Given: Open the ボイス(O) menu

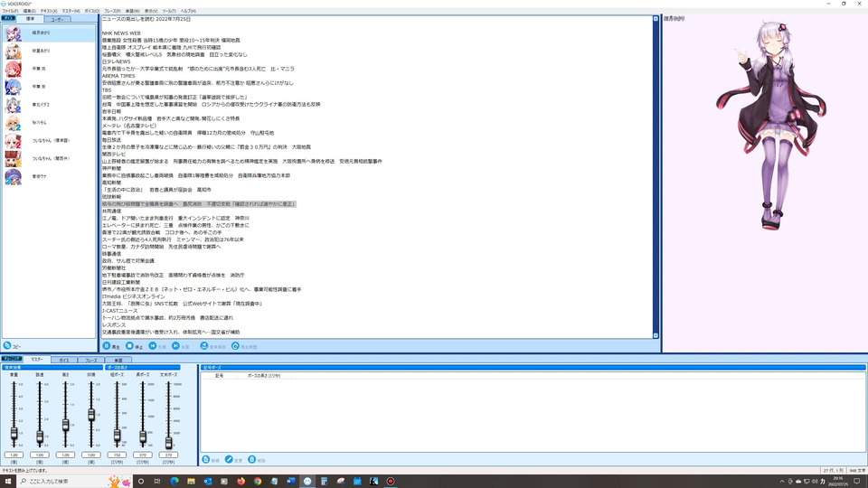Looking at the screenshot, I should coord(92,11).
